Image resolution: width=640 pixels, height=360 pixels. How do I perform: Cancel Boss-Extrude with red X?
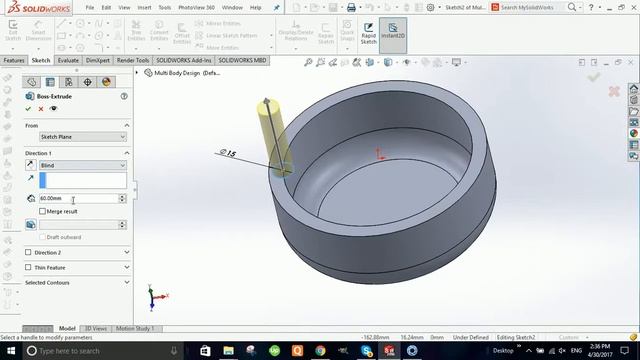(x=41, y=109)
